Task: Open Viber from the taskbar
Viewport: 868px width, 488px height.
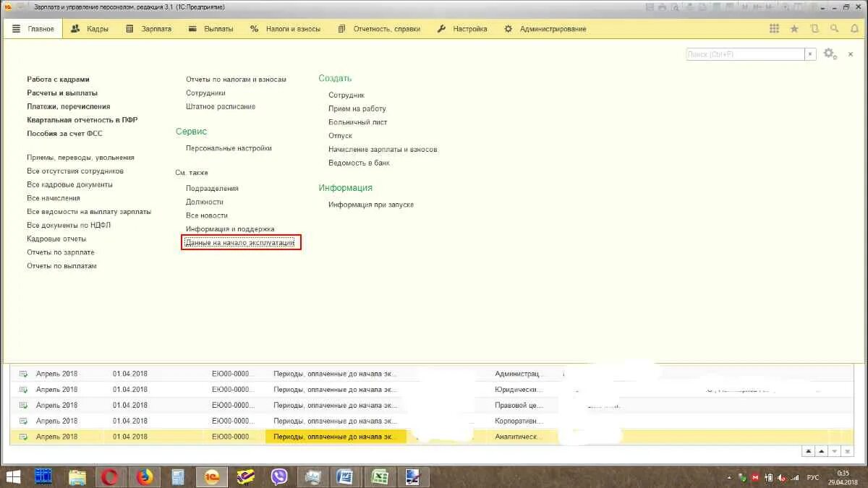Action: pos(279,476)
